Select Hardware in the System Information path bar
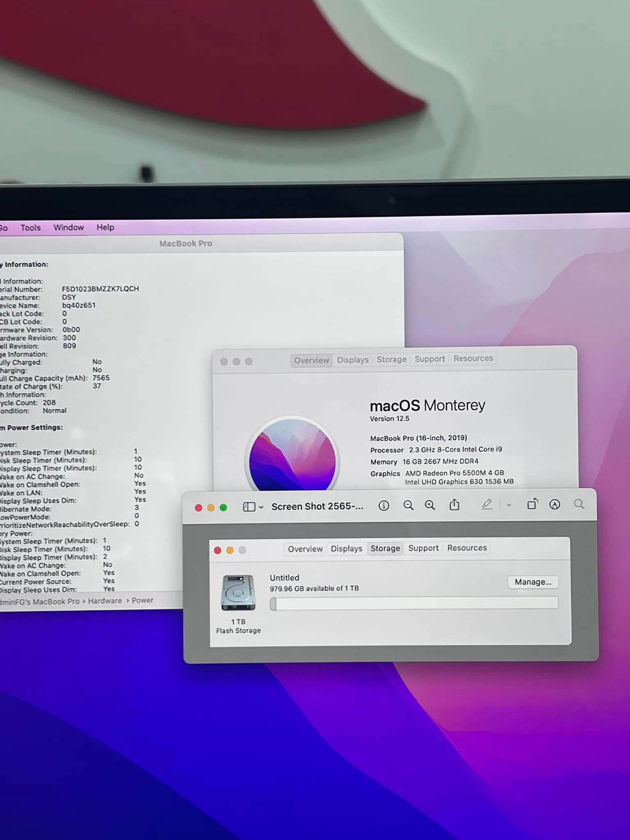The image size is (630, 840). 105,600
